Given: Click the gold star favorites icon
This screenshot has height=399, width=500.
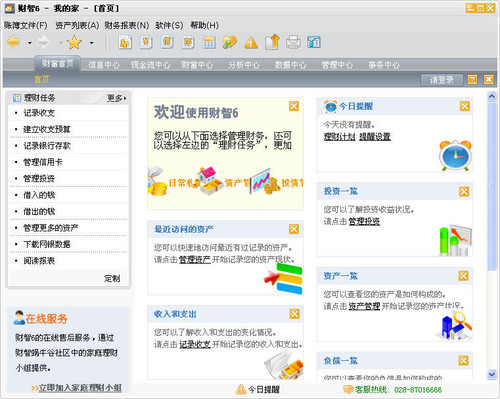Looking at the screenshot, I should [74, 42].
